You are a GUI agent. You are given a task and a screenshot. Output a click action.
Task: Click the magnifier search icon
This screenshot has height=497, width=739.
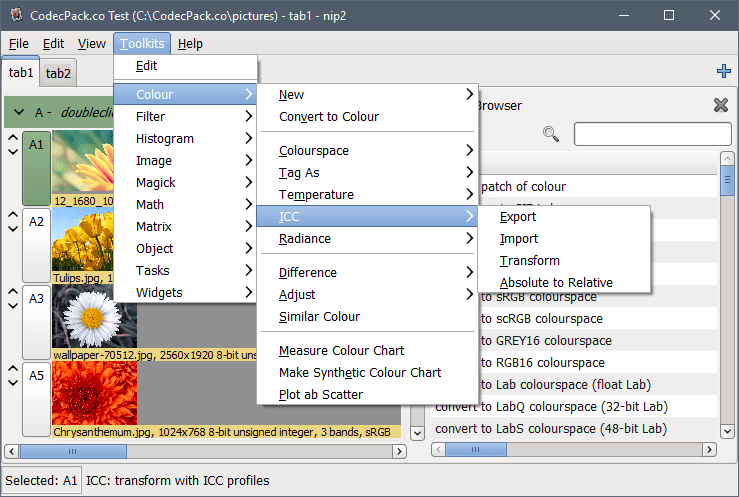(x=550, y=134)
